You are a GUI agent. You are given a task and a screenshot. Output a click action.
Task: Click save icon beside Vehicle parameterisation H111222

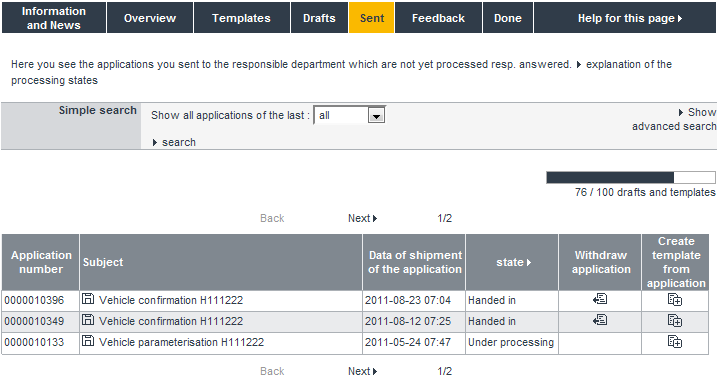click(x=88, y=341)
